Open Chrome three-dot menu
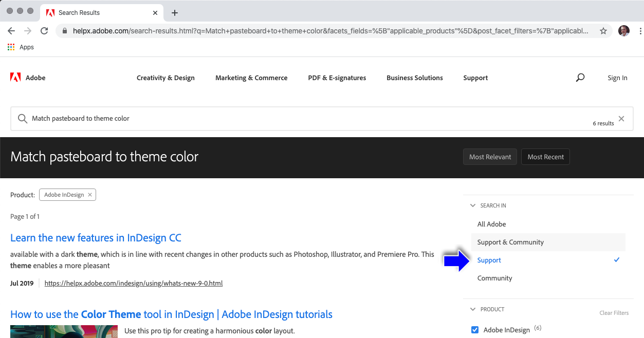The width and height of the screenshot is (644, 338). tap(640, 31)
